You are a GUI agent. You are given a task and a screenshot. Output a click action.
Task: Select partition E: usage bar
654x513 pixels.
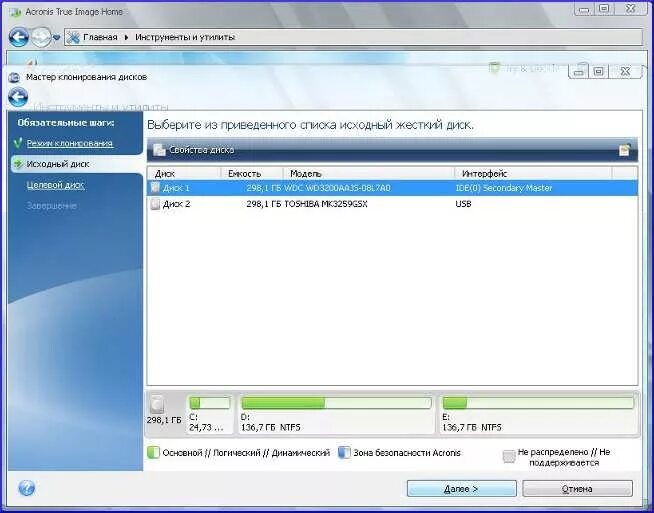pos(538,403)
